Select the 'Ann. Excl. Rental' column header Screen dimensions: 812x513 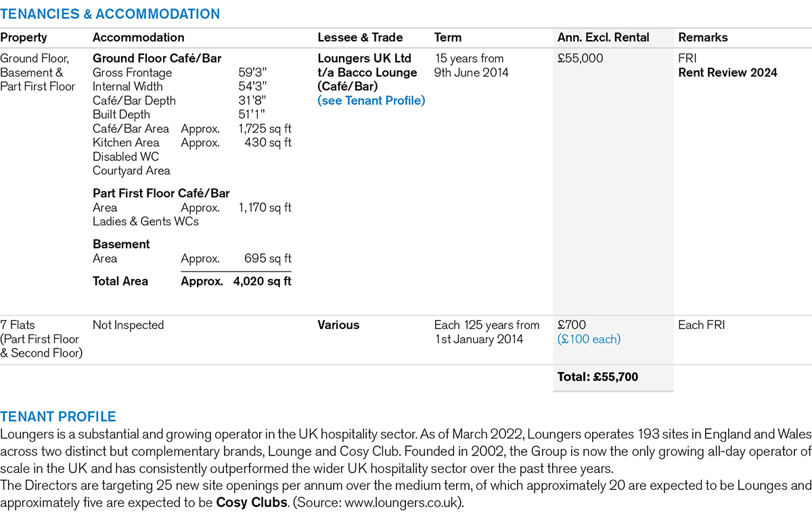pyautogui.click(x=603, y=38)
